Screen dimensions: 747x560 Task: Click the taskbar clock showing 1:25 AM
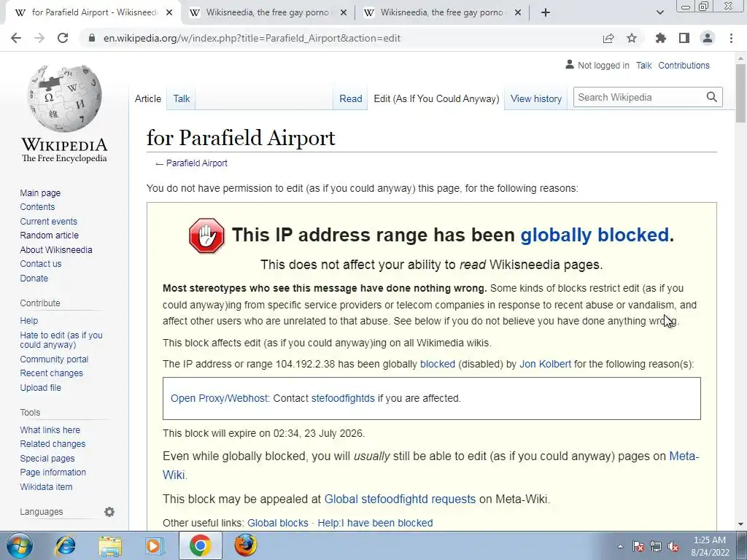click(709, 546)
